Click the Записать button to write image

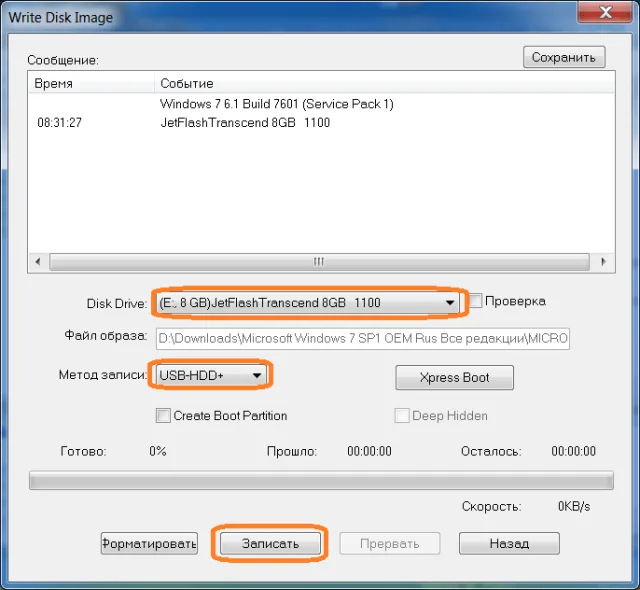point(270,543)
